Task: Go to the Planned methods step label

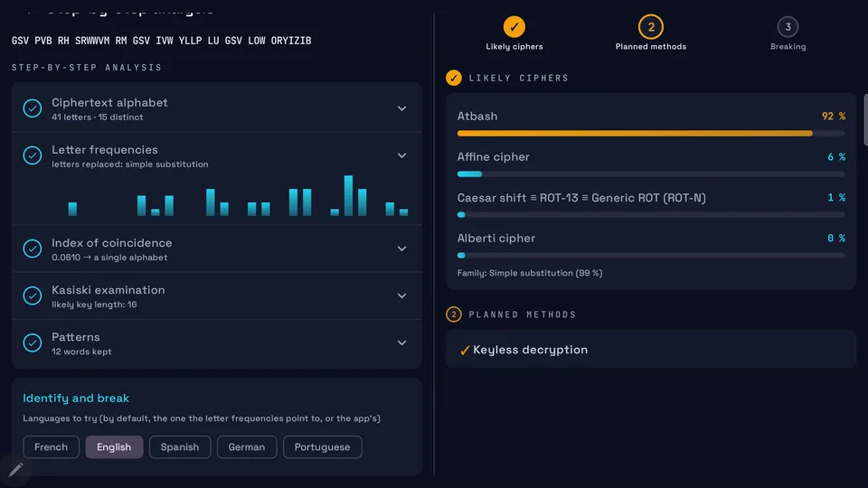Action: (x=650, y=46)
